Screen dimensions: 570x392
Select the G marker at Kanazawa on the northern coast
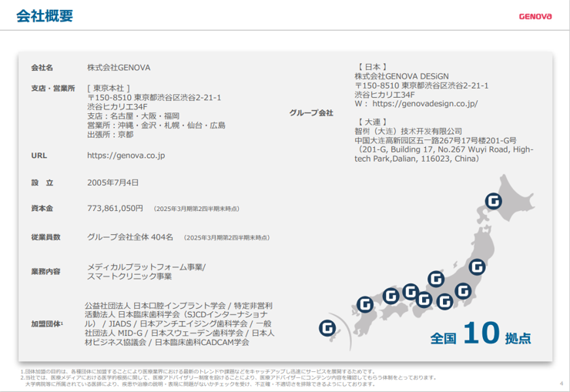point(436,279)
